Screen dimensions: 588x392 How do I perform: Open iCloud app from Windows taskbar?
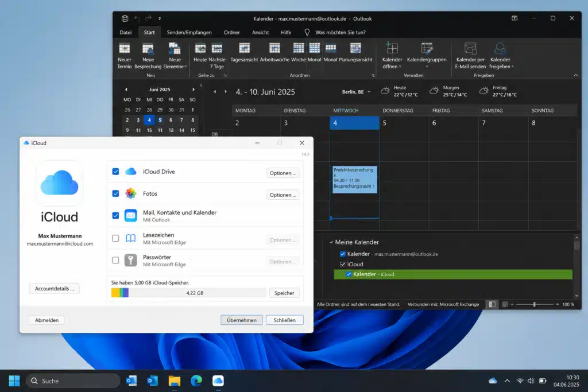tap(218, 381)
